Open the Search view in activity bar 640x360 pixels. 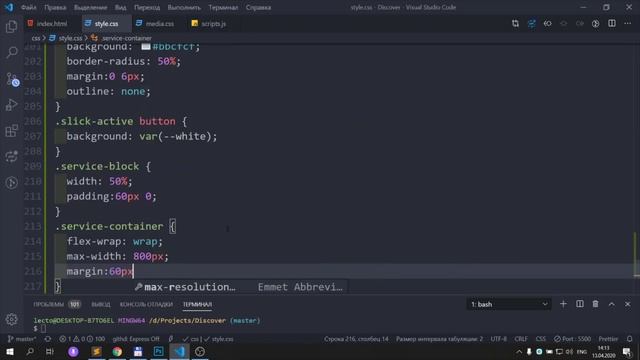pyautogui.click(x=11, y=52)
